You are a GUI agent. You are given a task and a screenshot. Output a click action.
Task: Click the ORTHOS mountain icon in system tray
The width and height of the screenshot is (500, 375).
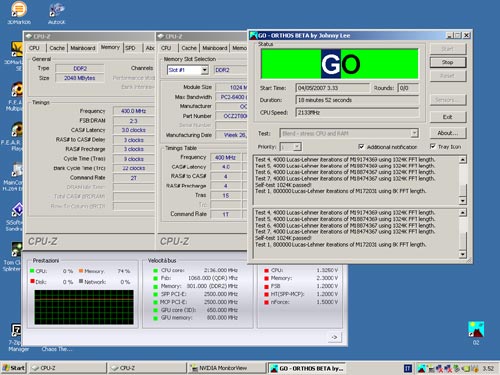pyautogui.click(x=421, y=368)
